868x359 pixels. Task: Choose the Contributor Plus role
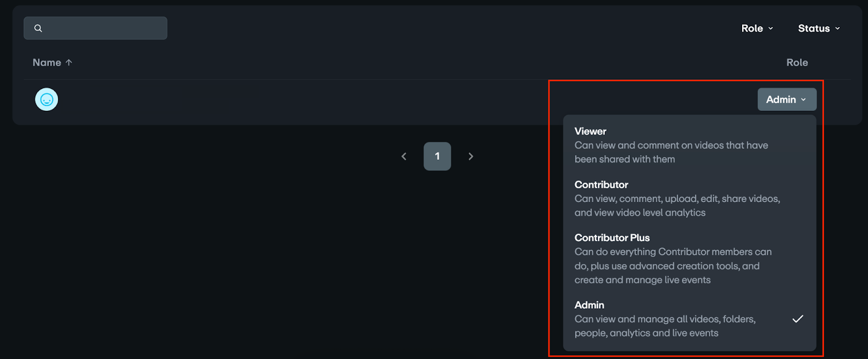click(x=673, y=259)
